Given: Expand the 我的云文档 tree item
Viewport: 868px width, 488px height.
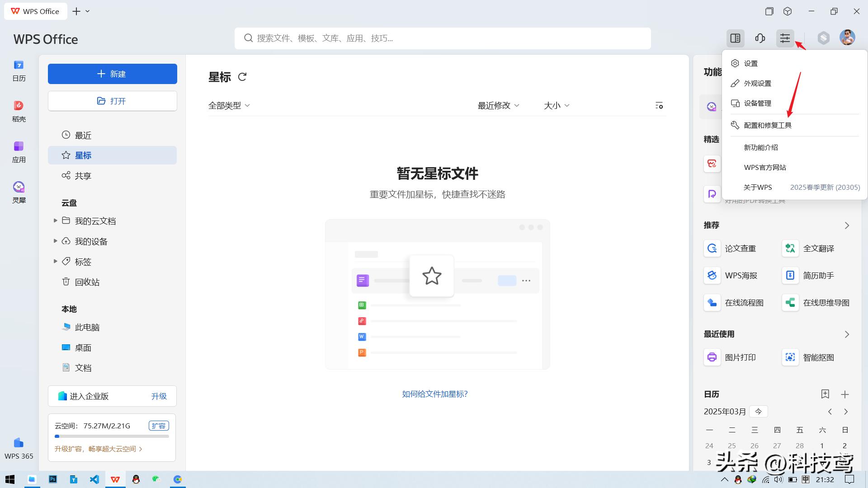Looking at the screenshot, I should 95,221.
